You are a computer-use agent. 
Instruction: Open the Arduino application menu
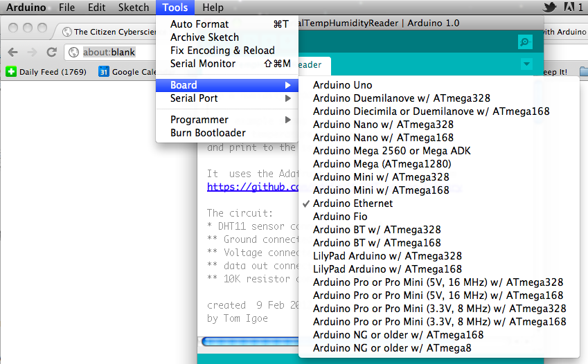pos(26,8)
